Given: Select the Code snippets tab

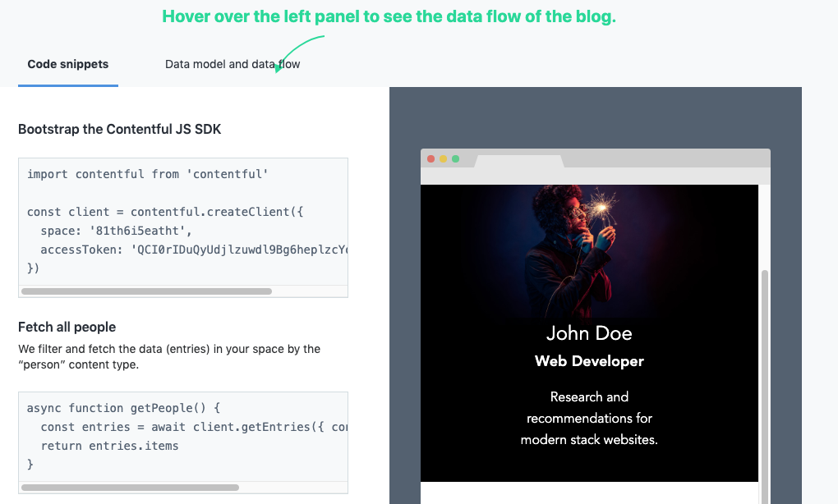Looking at the screenshot, I should click(x=67, y=63).
